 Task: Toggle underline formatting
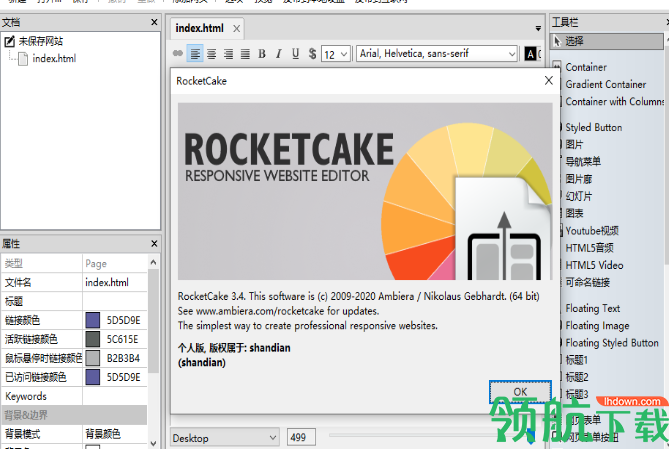[x=295, y=54]
